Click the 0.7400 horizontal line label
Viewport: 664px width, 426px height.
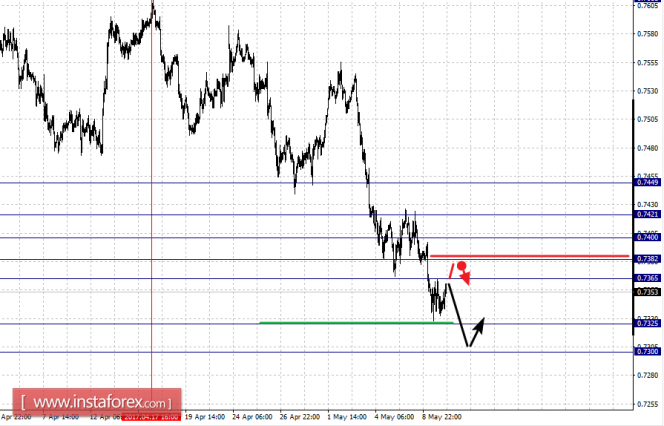click(x=647, y=237)
